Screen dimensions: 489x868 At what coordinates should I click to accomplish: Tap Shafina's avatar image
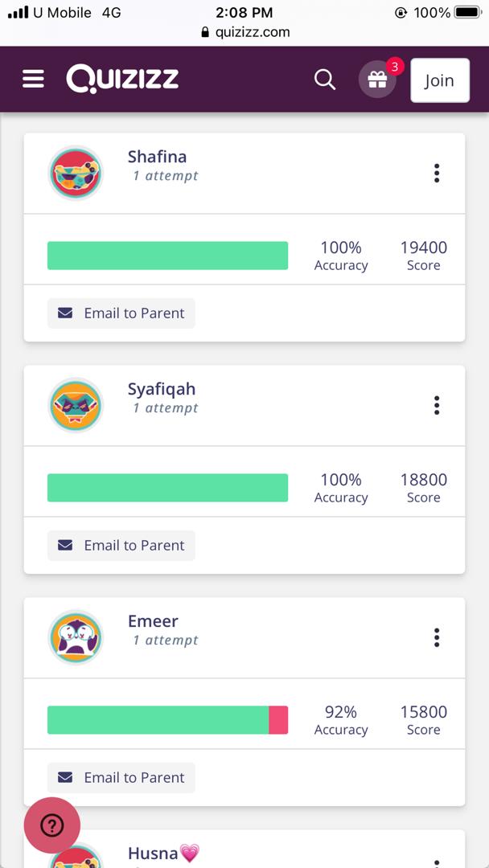pyautogui.click(x=76, y=173)
